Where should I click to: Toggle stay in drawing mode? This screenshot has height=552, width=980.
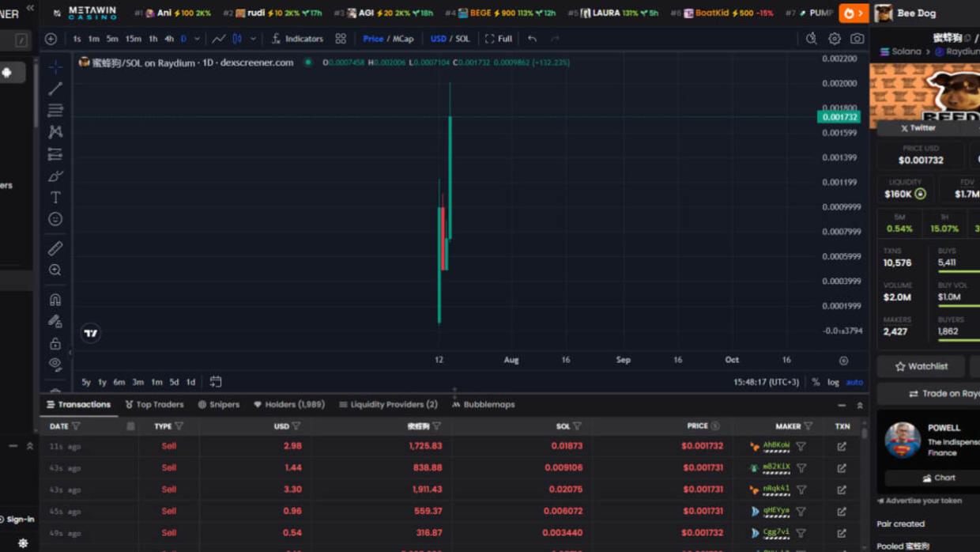coord(55,321)
